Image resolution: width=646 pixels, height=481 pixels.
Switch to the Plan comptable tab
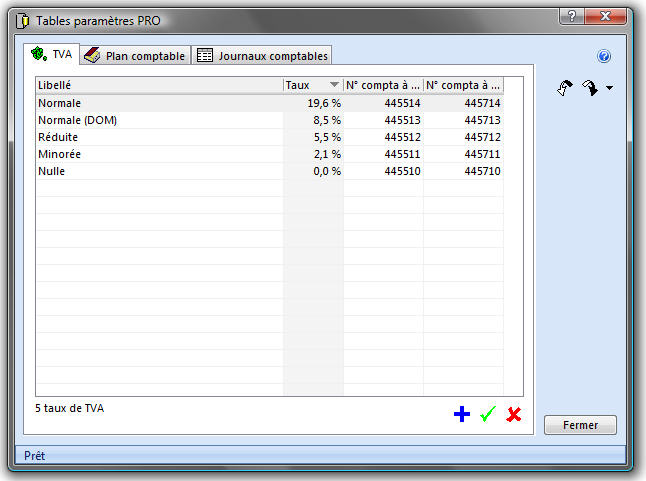pos(135,56)
